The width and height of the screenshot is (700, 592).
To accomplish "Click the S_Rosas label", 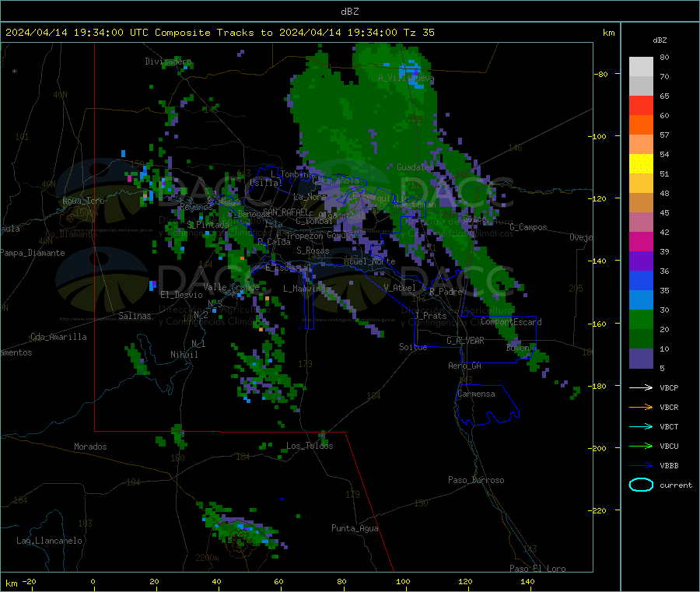I will coord(313,250).
